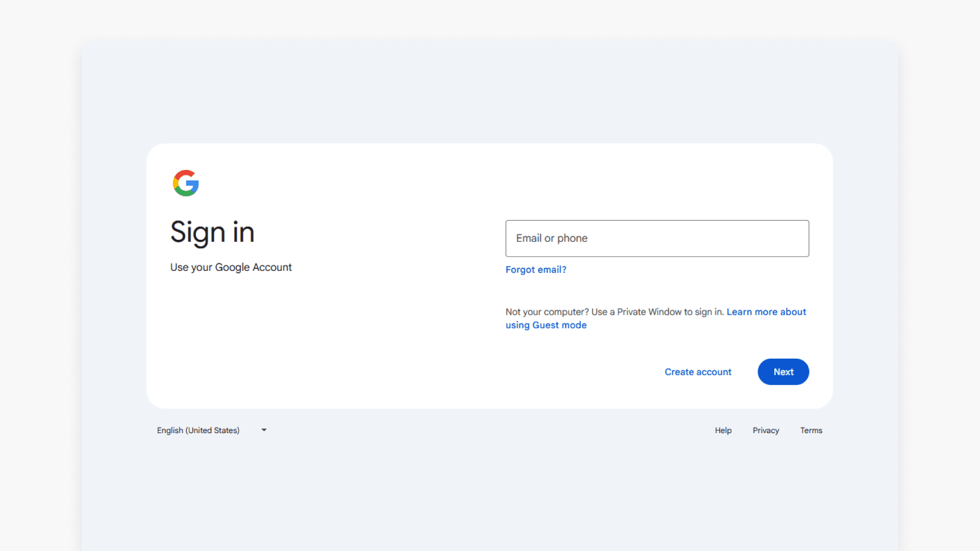Open the Privacy footer link

coord(766,430)
